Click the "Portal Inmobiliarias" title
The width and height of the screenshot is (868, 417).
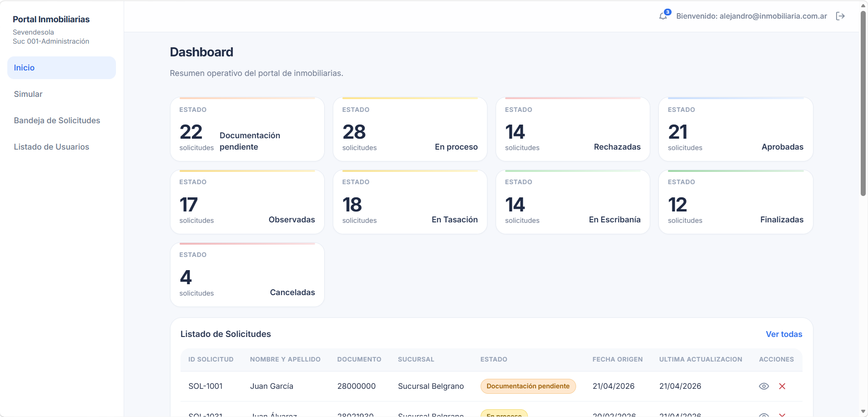[x=51, y=19]
